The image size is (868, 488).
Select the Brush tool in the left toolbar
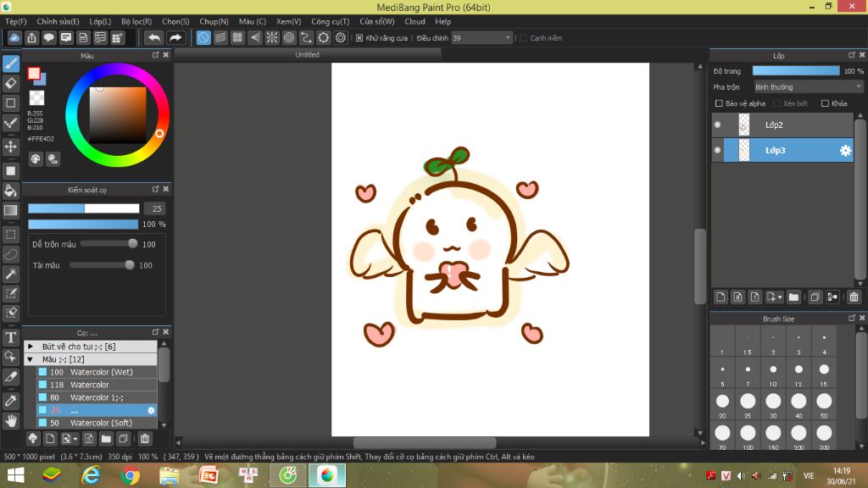tap(10, 64)
